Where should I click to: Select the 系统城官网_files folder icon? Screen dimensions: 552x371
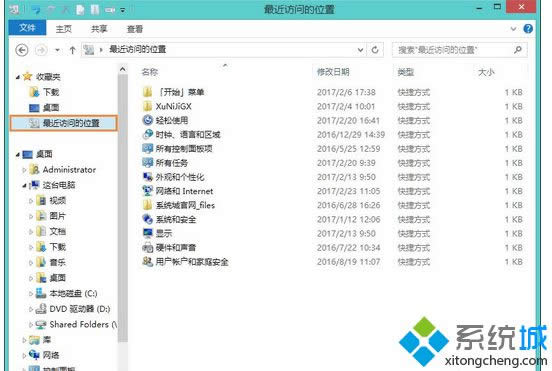[148, 205]
